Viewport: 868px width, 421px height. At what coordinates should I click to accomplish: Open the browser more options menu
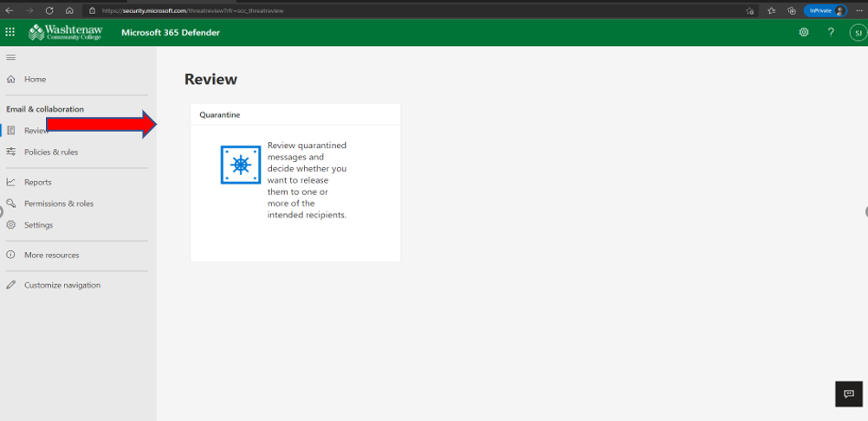(x=858, y=10)
